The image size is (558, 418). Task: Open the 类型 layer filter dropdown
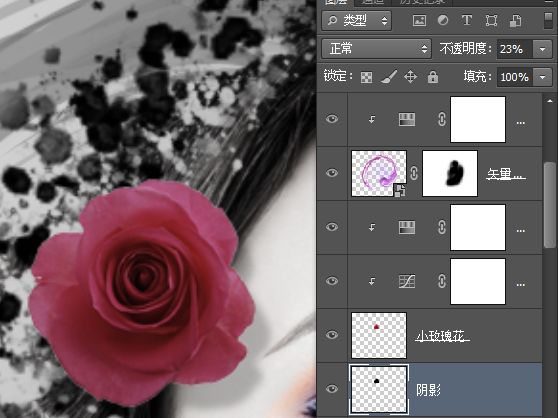click(x=357, y=21)
